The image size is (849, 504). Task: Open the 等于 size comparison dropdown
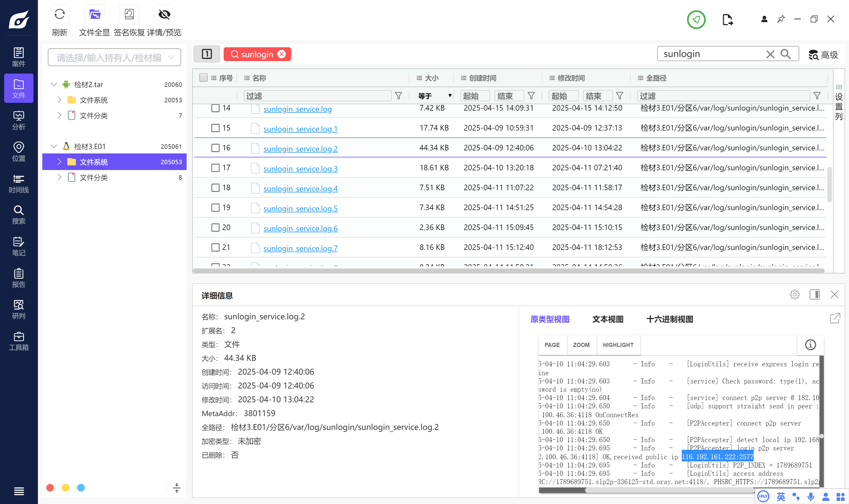click(x=435, y=96)
